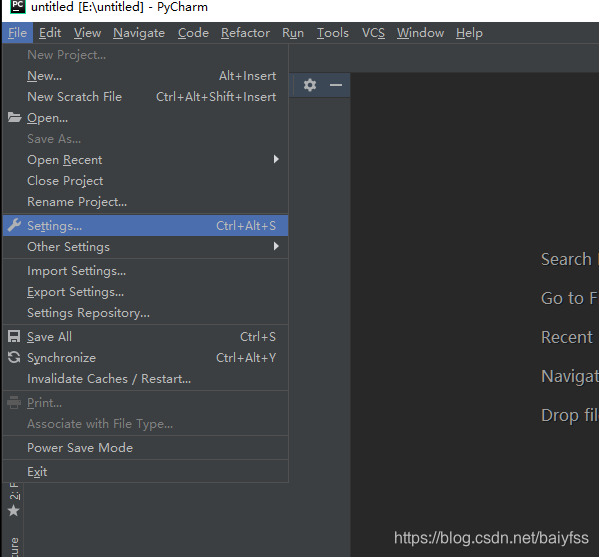The height and width of the screenshot is (557, 599).
Task: Choose Print... menu entry
Action: coord(145,403)
